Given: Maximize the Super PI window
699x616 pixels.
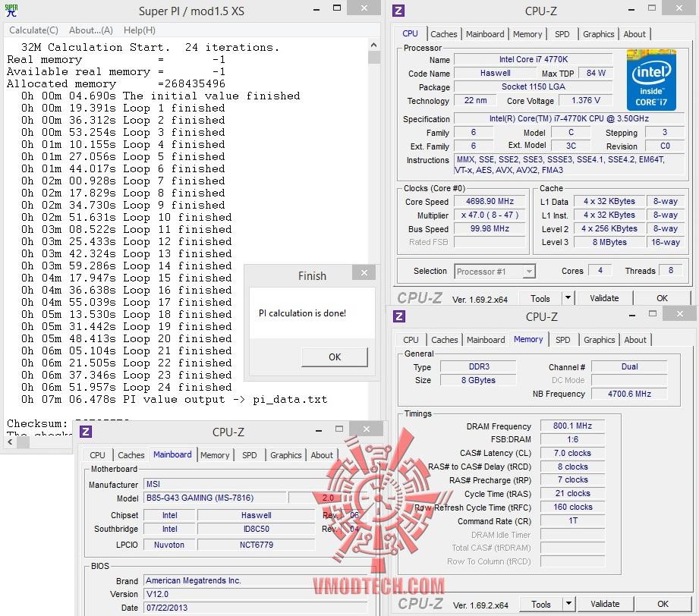Looking at the screenshot, I should pos(337,8).
